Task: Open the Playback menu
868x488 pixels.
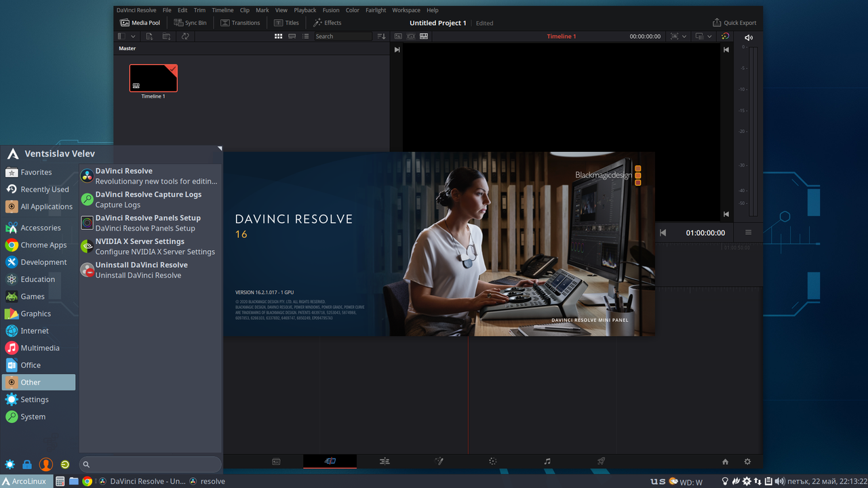Action: [305, 10]
